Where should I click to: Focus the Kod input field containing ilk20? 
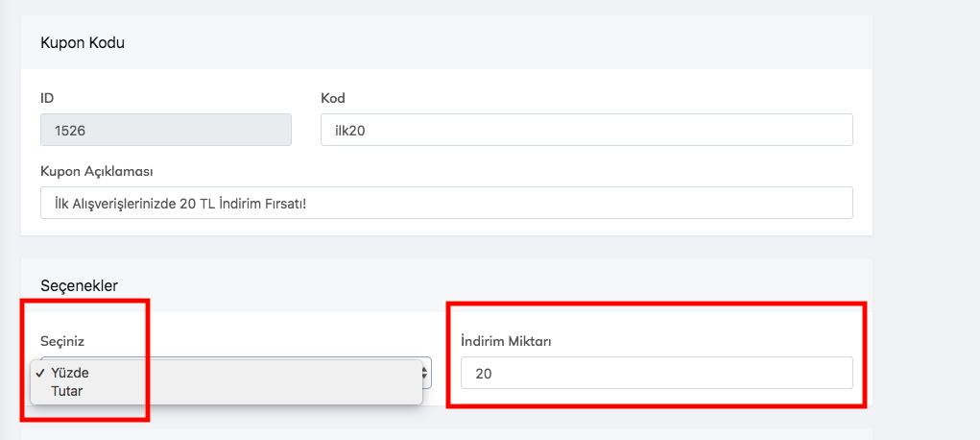click(586, 130)
